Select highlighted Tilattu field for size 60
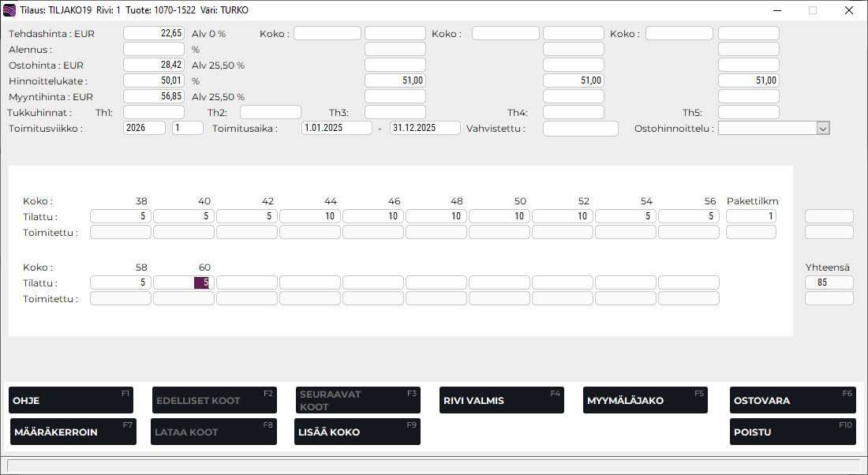The image size is (868, 475). click(x=183, y=282)
